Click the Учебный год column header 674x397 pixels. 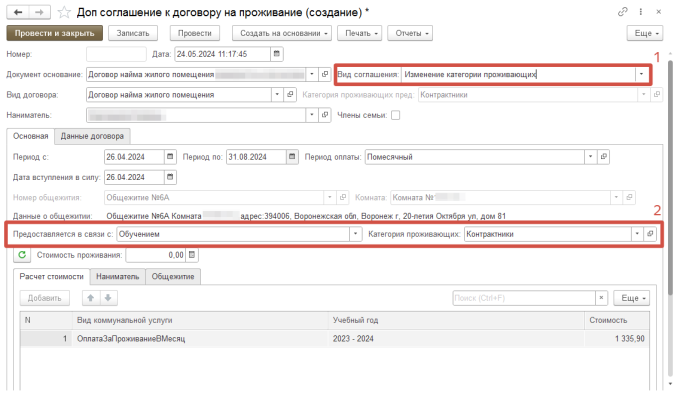(456, 320)
